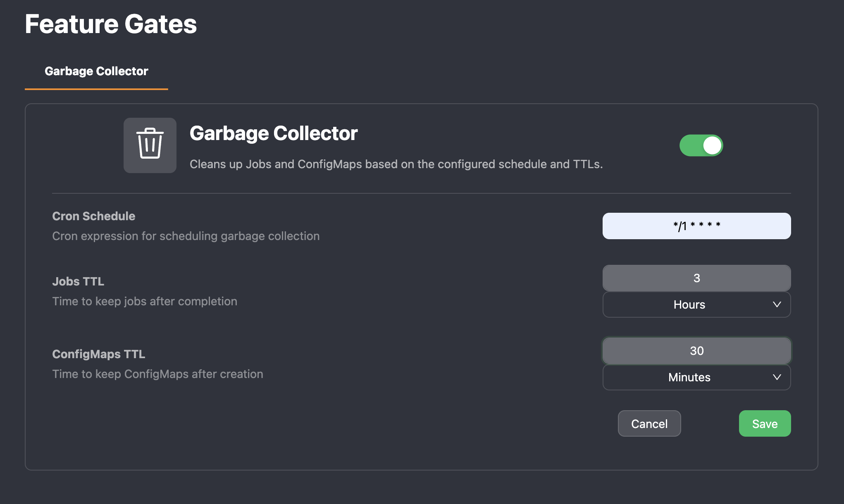Click the cron expression */1 * * * *

(696, 226)
